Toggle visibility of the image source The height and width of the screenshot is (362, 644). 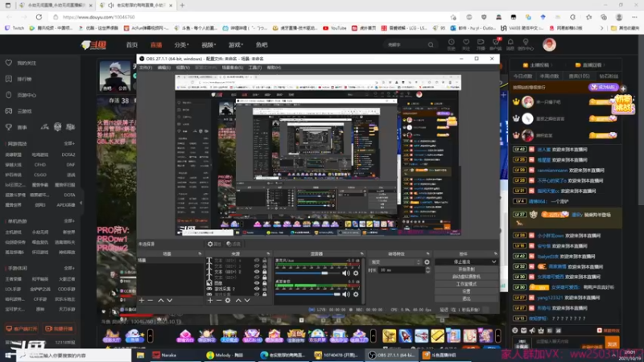pyautogui.click(x=257, y=283)
